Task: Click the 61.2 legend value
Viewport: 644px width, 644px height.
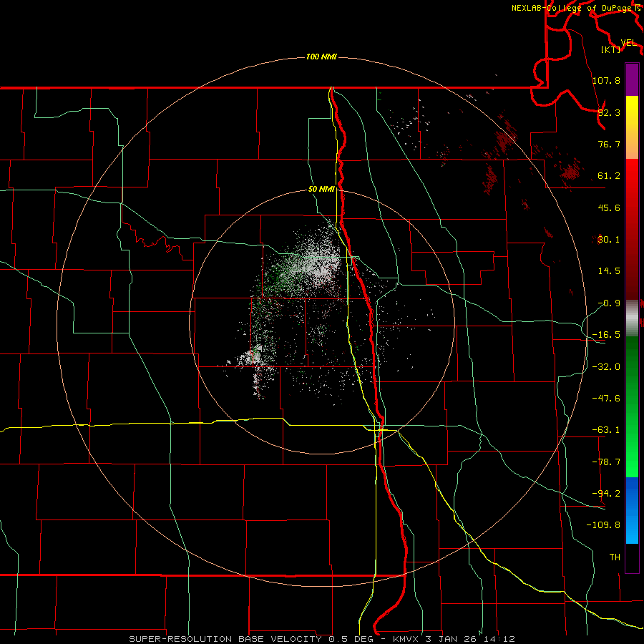Action: pyautogui.click(x=609, y=176)
